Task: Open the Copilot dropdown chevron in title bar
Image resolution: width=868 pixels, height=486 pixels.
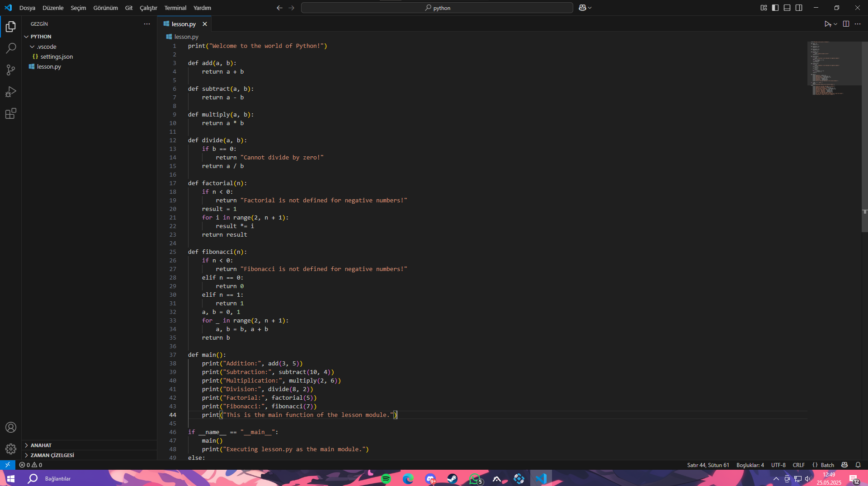Action: 590,8
